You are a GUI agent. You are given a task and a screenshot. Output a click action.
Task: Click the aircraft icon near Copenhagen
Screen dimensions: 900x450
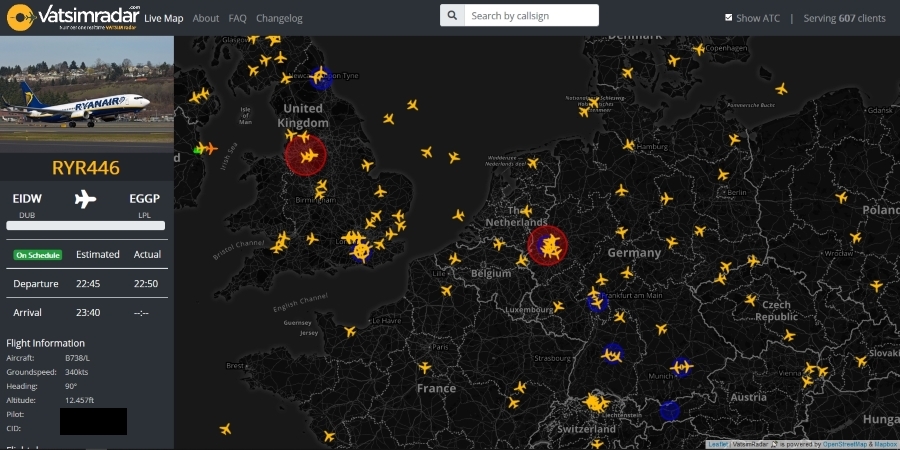(699, 49)
